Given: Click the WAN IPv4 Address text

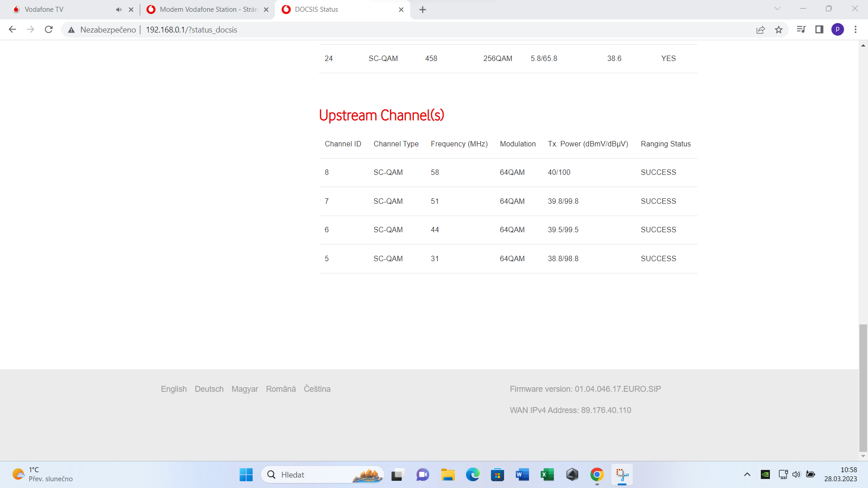Looking at the screenshot, I should click(x=571, y=410).
